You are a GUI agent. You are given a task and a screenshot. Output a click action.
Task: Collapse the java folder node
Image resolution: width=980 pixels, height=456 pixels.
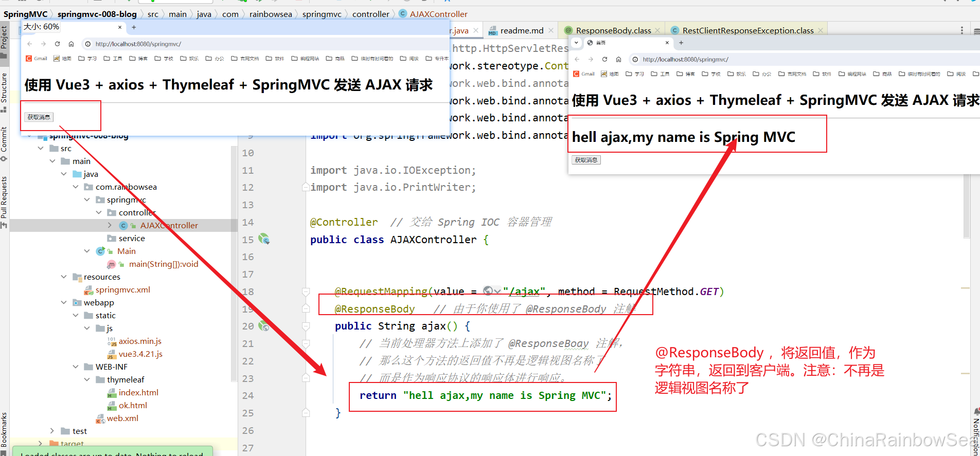(x=64, y=174)
